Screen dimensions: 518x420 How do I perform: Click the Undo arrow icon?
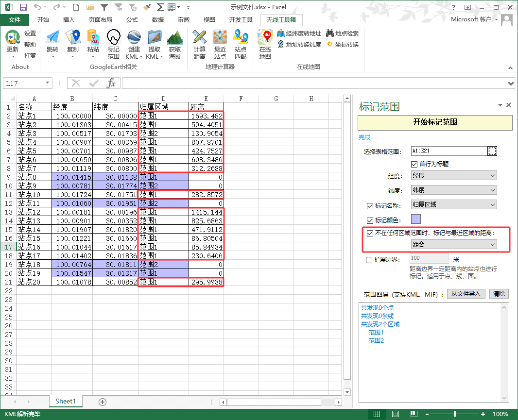[x=37, y=7]
